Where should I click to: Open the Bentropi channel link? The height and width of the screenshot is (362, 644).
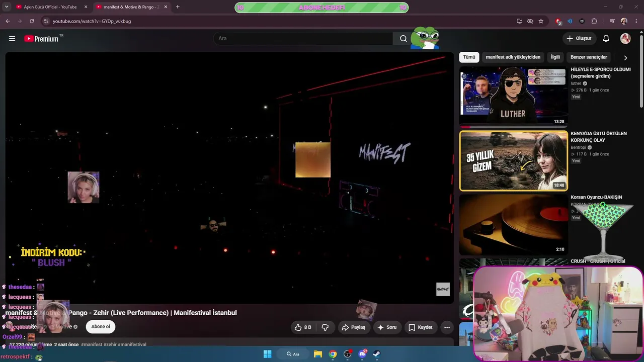(579, 147)
